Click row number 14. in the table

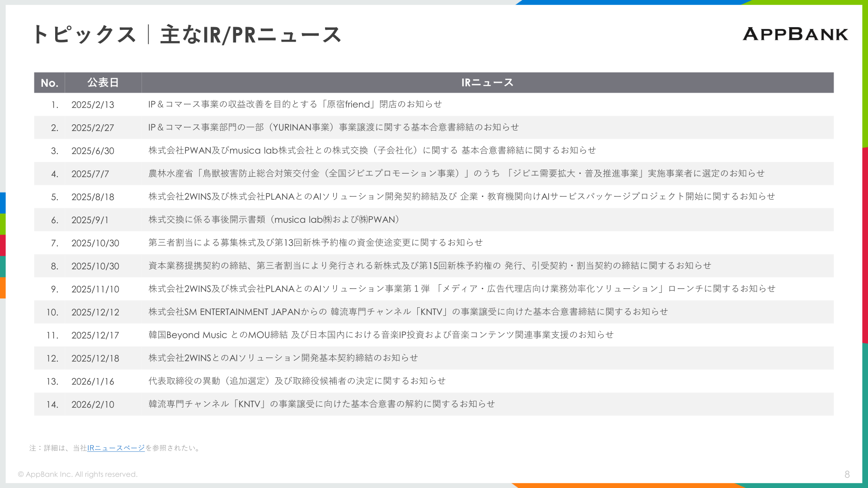tap(52, 404)
